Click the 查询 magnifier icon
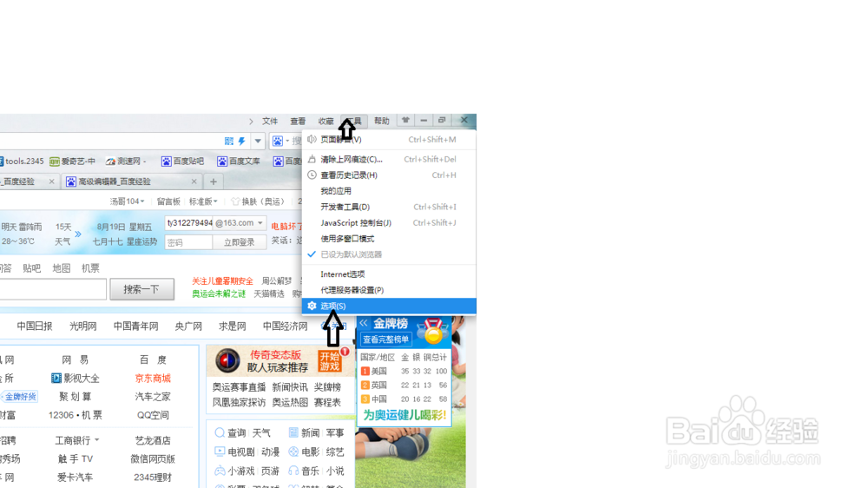 click(220, 432)
